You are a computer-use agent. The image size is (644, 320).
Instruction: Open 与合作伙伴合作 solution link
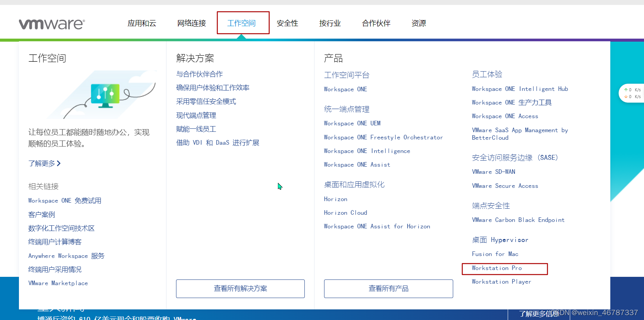(200, 74)
